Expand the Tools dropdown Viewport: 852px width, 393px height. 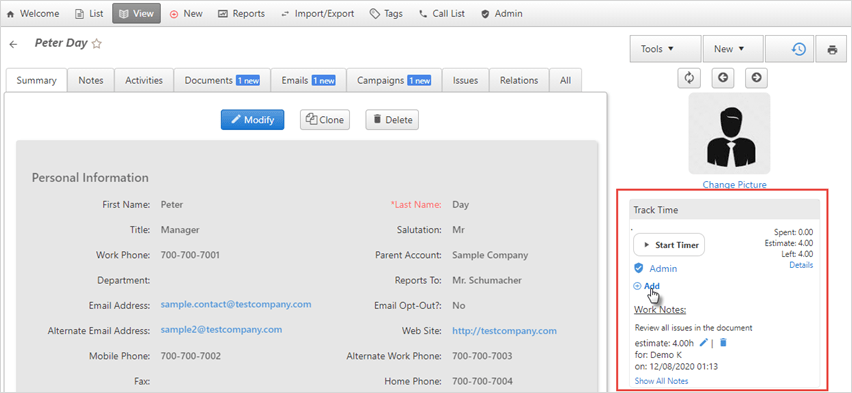[x=665, y=49]
